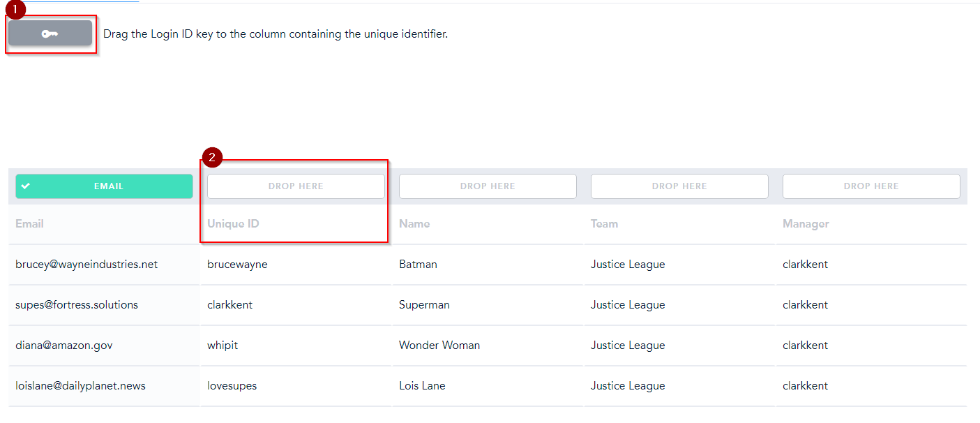This screenshot has height=423, width=980.
Task: Click the DROP HERE zone above Team
Action: [679, 186]
